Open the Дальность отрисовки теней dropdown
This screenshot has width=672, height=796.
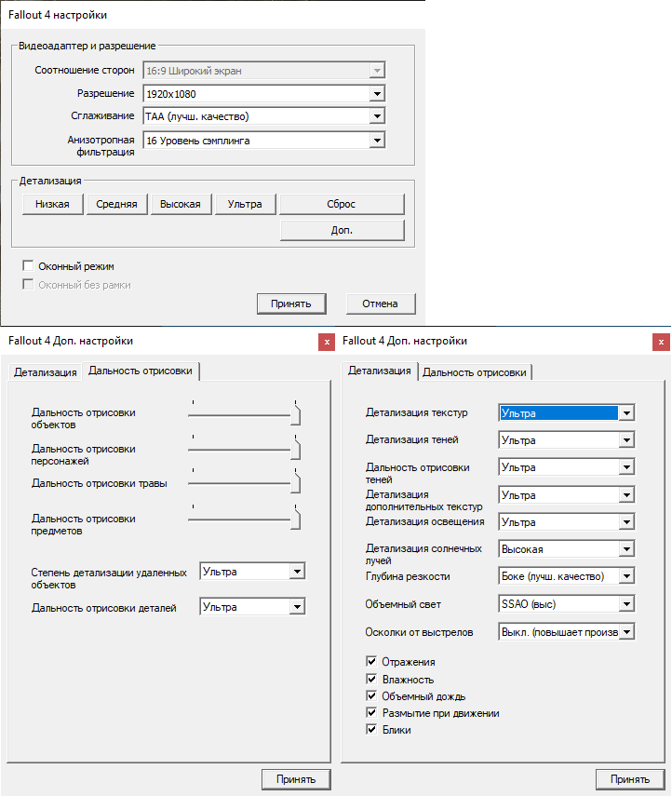pos(567,467)
